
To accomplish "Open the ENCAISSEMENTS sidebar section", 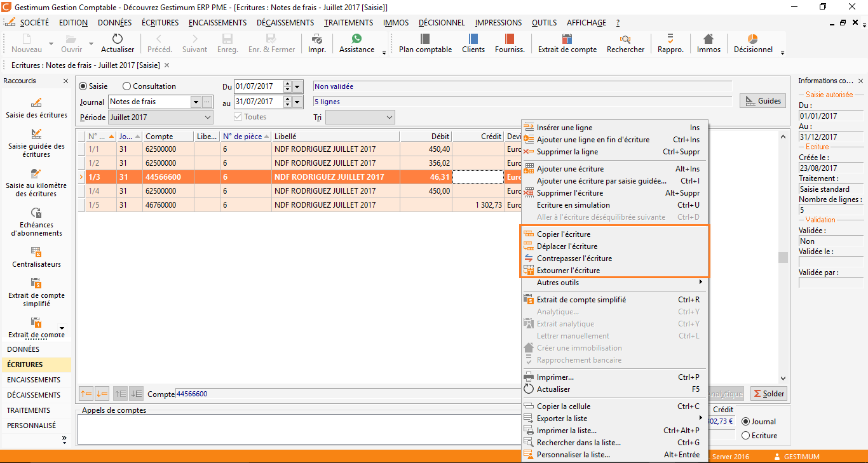I will (36, 380).
